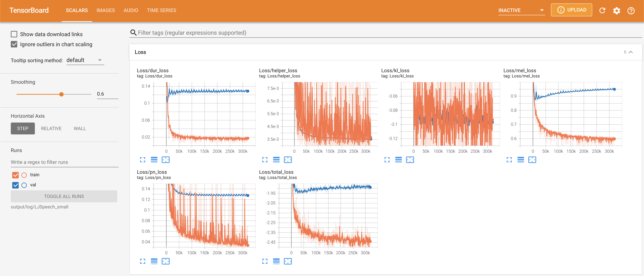Image resolution: width=644 pixels, height=276 pixels.
Task: Hide the train run checkbox
Action: 15,175
